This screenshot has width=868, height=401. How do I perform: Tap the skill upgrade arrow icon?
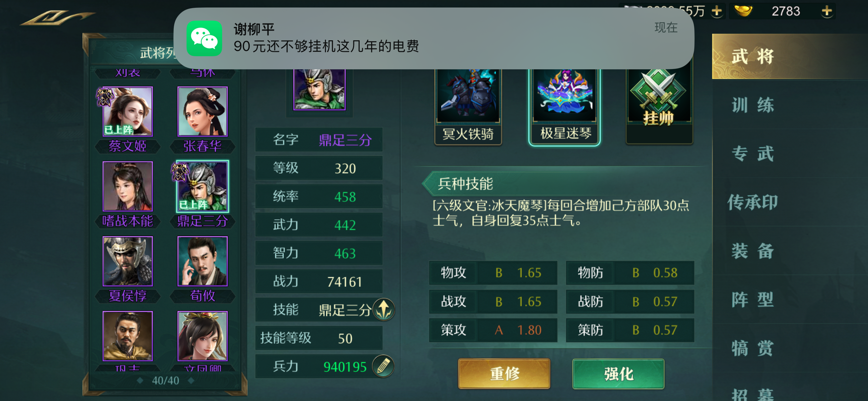pyautogui.click(x=383, y=309)
